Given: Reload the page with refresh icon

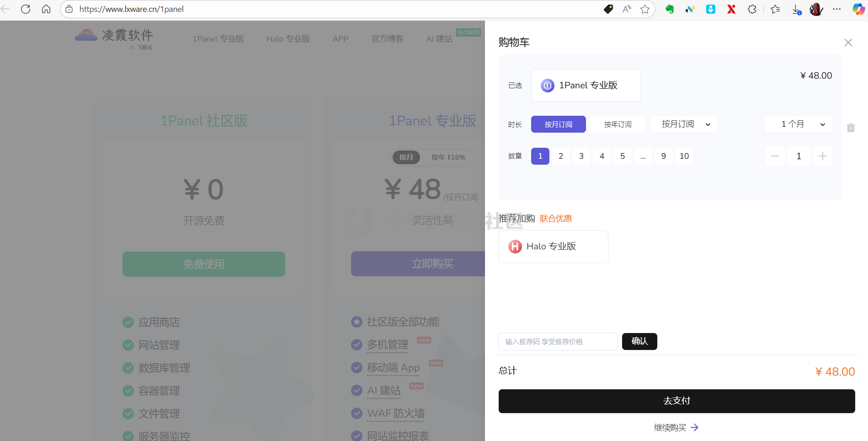Looking at the screenshot, I should 26,9.
